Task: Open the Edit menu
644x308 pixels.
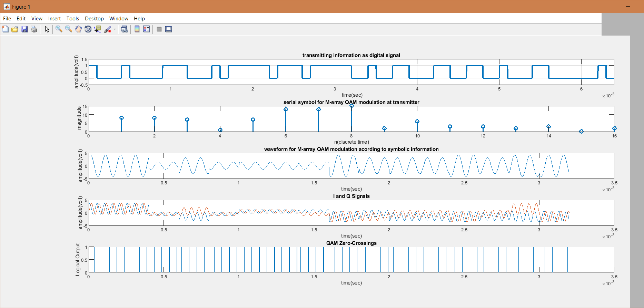Action: [x=21, y=19]
